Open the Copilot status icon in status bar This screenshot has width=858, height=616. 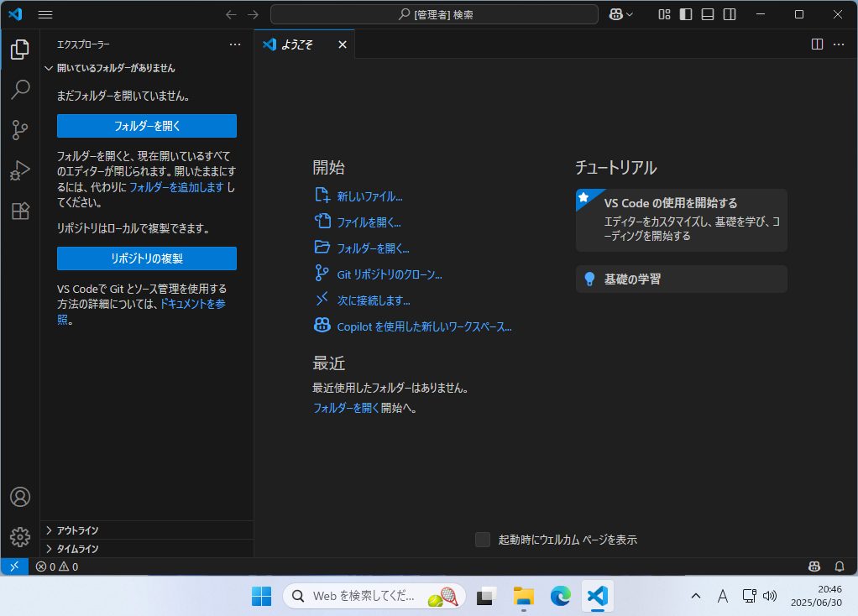pyautogui.click(x=814, y=566)
